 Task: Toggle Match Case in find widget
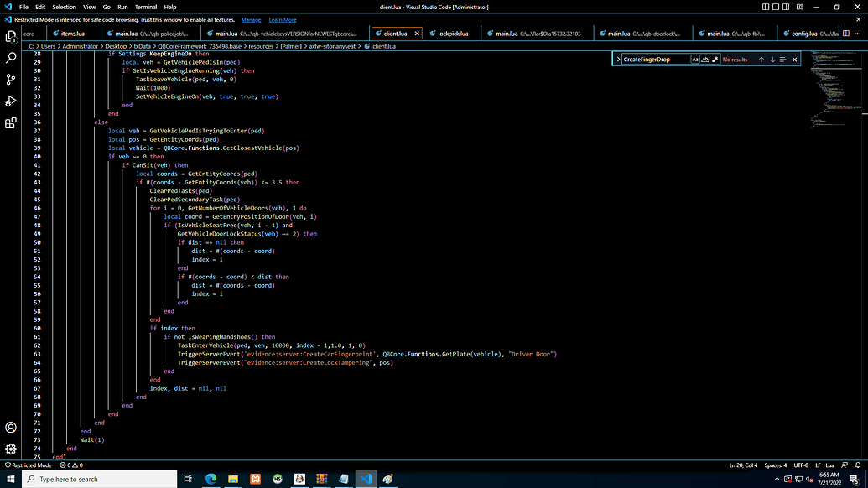tap(695, 60)
